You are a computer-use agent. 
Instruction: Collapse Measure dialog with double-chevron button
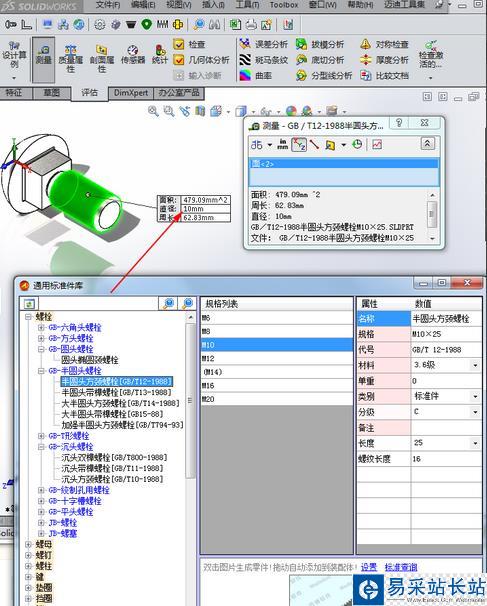427,144
